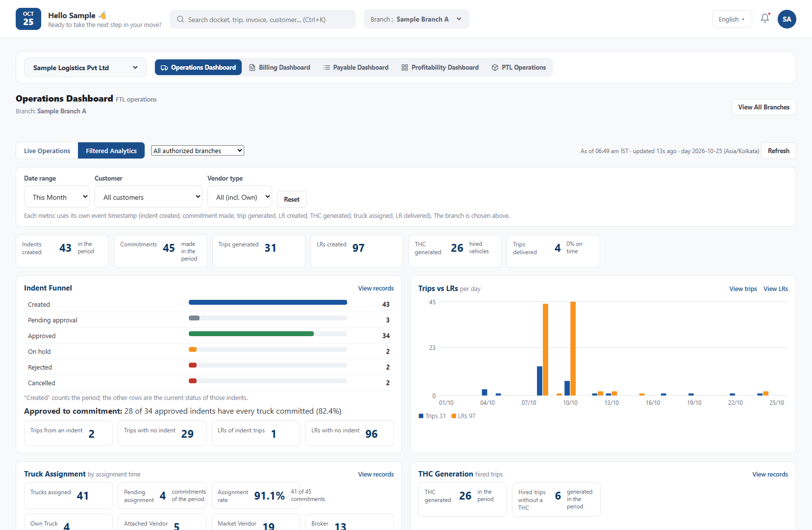Open the PTL Operations tab
The width and height of the screenshot is (812, 530).
click(x=519, y=68)
